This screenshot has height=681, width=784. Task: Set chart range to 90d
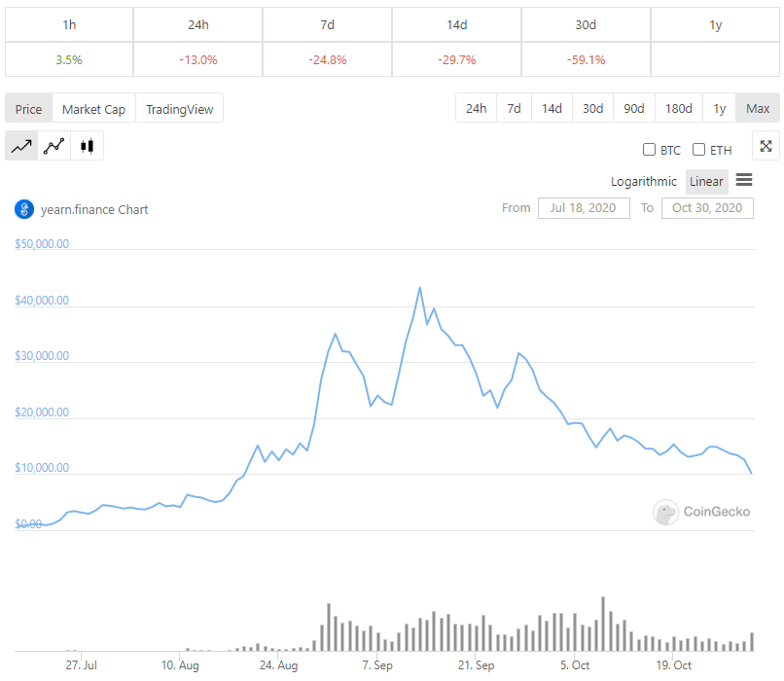[633, 108]
